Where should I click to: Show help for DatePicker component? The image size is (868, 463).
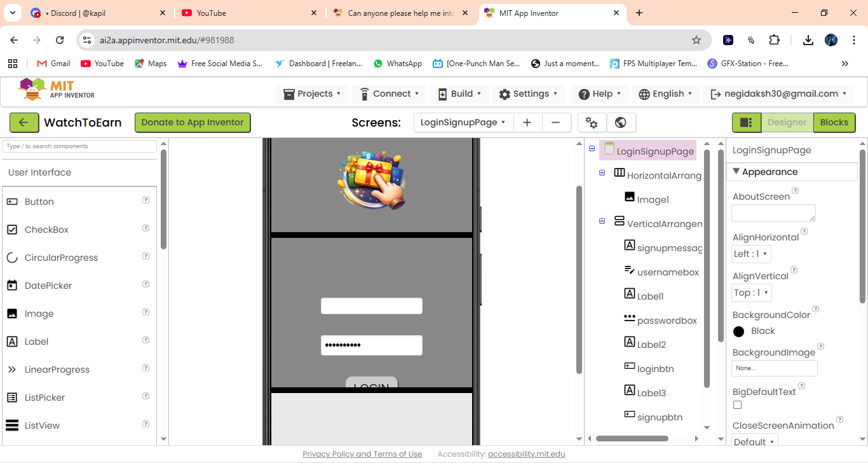click(x=146, y=284)
